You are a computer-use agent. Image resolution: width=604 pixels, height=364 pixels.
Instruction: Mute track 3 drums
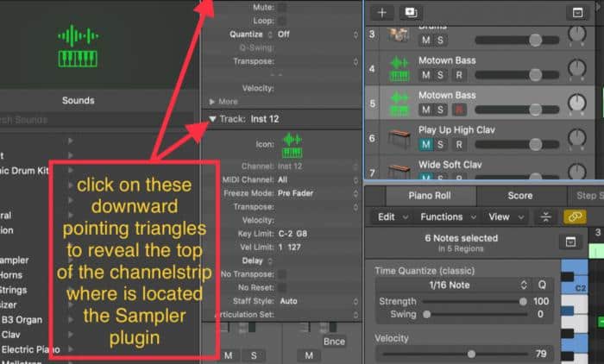point(425,40)
